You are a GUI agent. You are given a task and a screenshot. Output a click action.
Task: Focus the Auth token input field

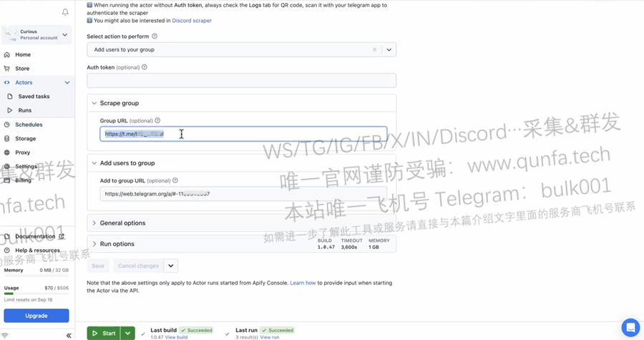242,80
